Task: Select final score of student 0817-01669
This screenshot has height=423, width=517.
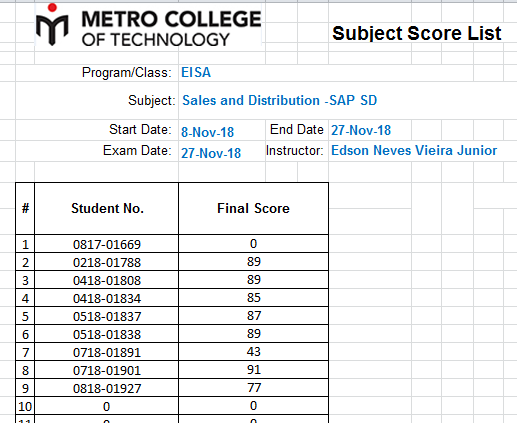Action: tap(253, 244)
